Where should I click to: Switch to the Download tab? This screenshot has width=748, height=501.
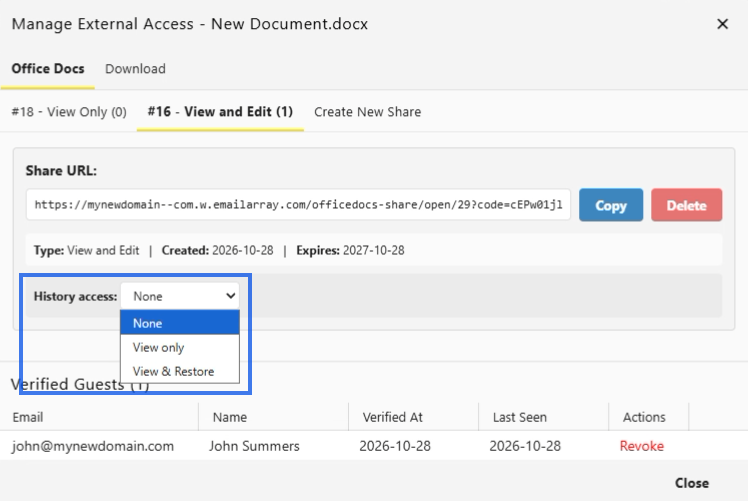point(135,69)
